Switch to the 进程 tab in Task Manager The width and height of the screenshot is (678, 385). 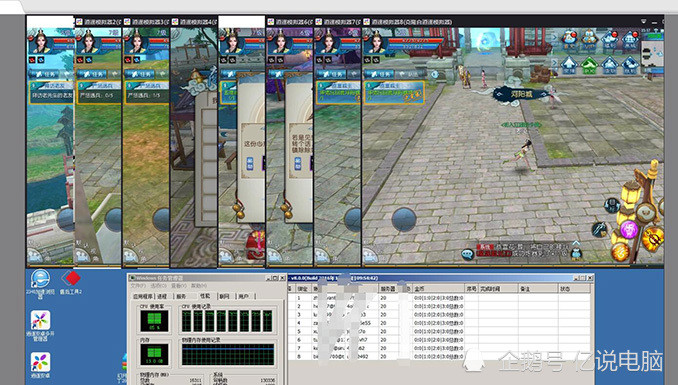(162, 296)
